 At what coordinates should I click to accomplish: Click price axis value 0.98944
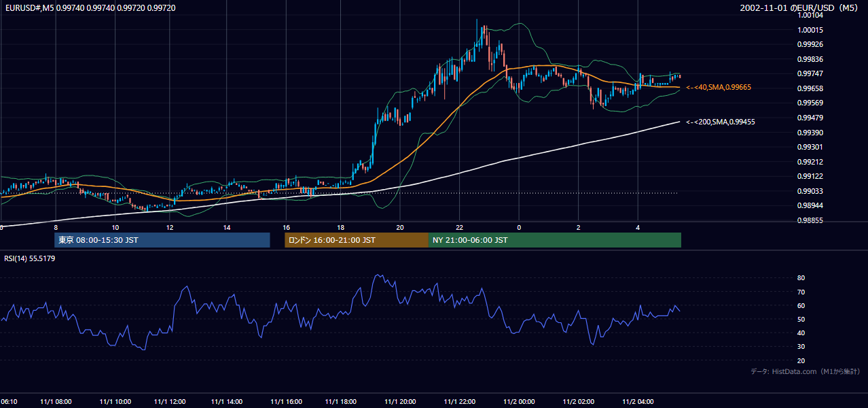[810, 205]
